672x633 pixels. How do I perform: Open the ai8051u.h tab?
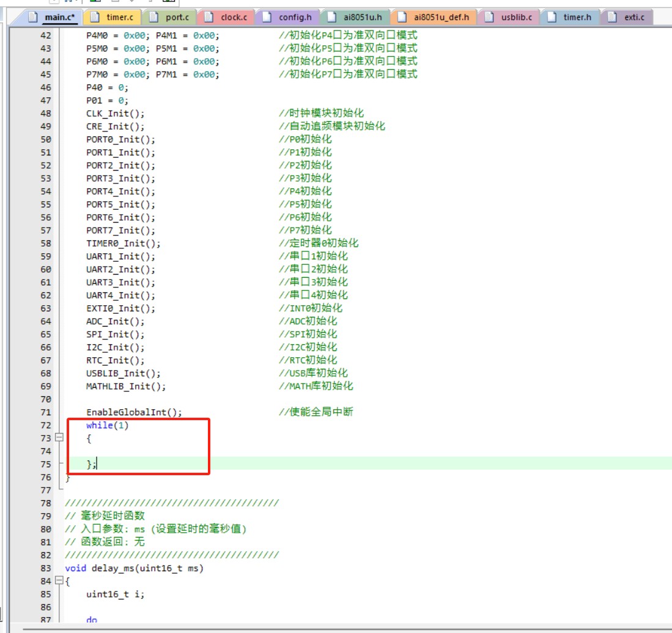363,17
